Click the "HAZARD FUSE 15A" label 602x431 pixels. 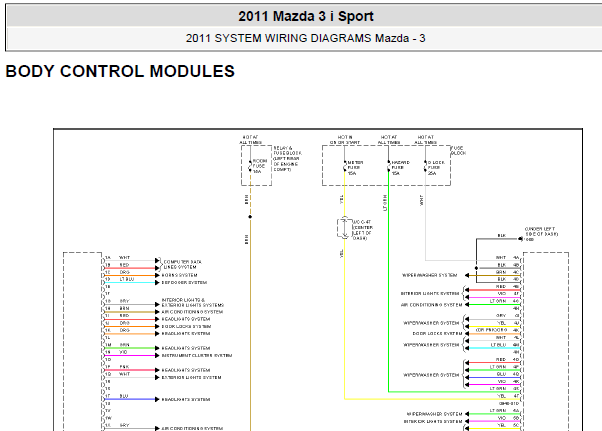point(400,168)
